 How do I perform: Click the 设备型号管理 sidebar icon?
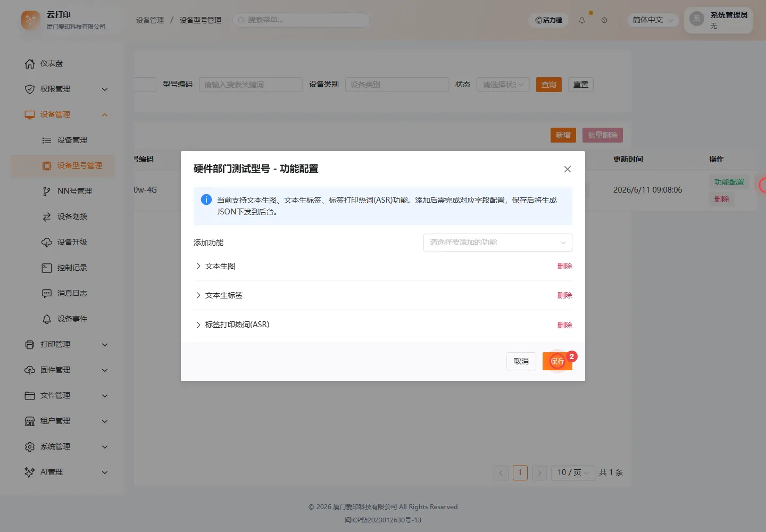coord(47,166)
